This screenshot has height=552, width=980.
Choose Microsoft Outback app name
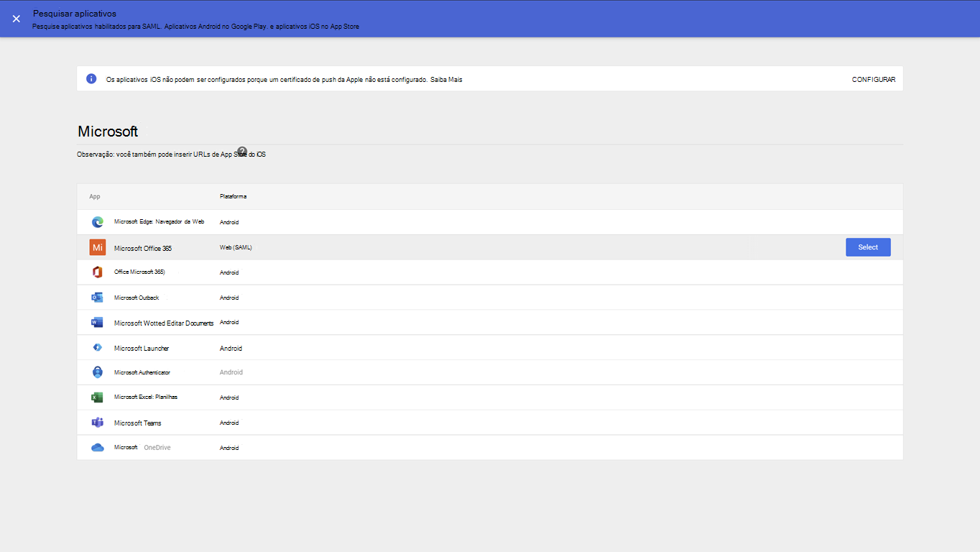[x=137, y=298]
